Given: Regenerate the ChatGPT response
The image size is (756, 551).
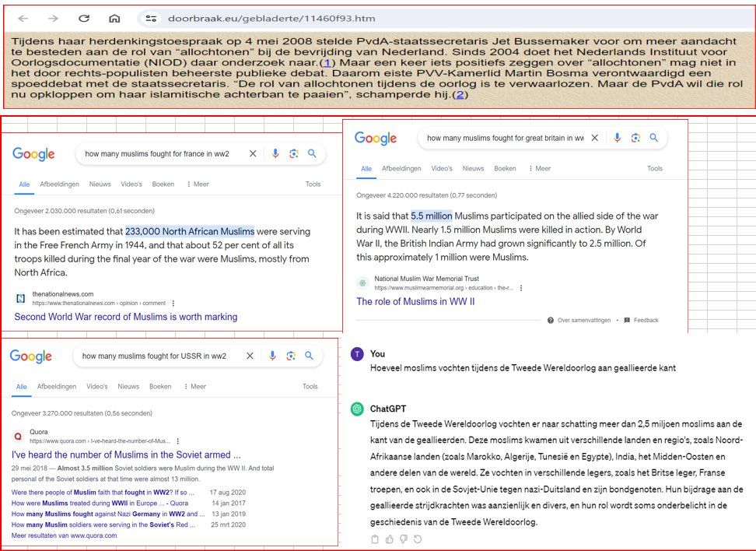Looking at the screenshot, I should coord(418,539).
